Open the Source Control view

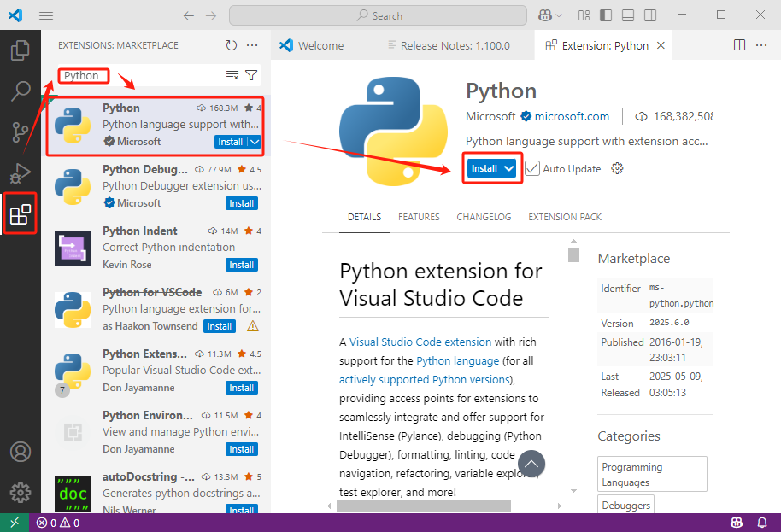tap(21, 132)
